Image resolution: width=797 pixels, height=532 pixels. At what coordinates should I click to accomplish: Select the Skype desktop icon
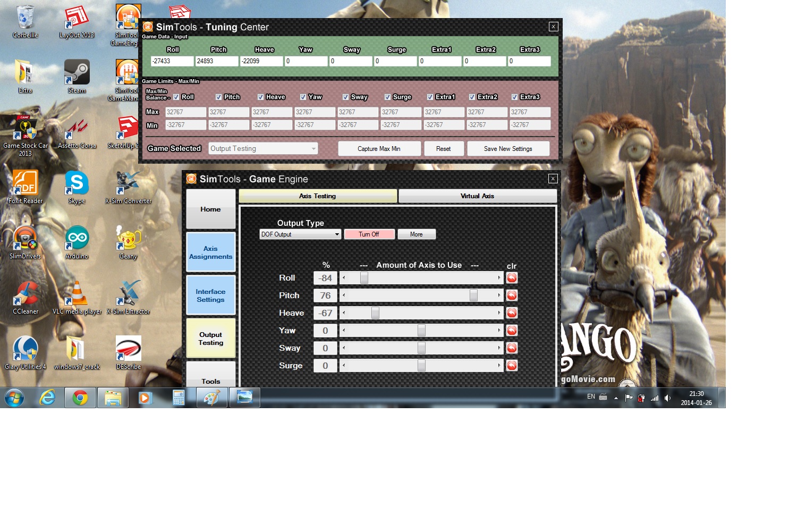tap(77, 187)
